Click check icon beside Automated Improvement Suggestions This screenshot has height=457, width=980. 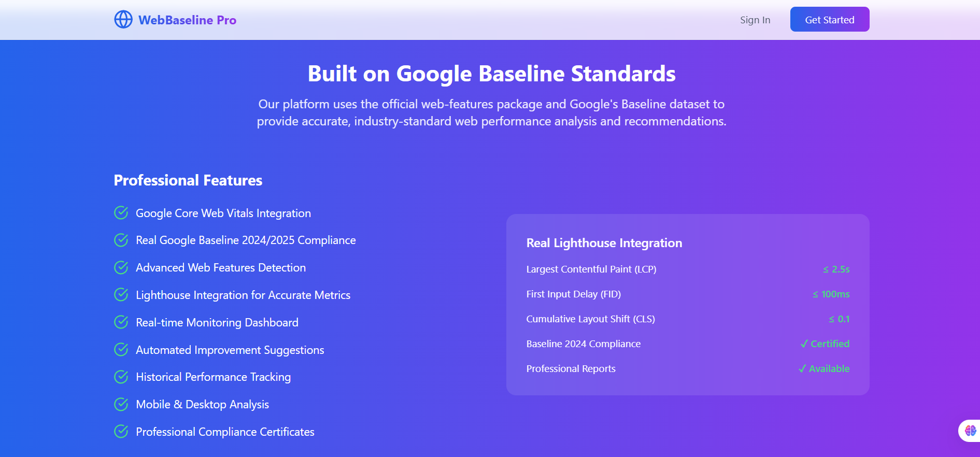tap(121, 350)
